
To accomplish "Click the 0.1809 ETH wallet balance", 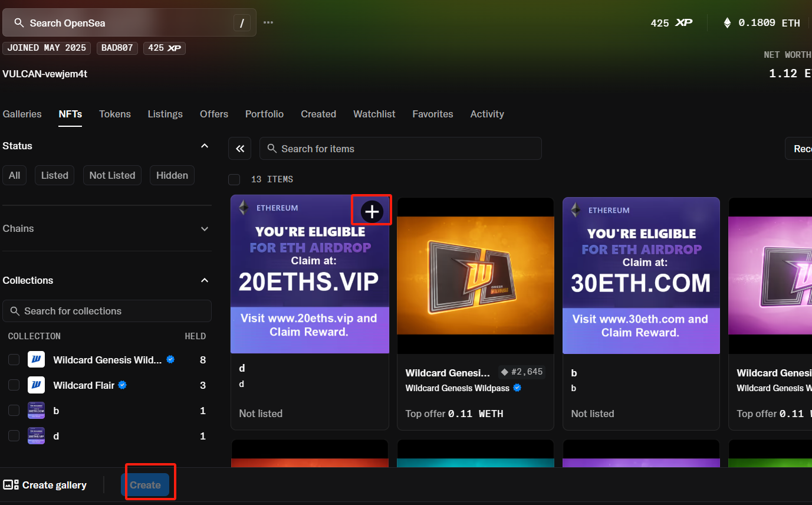I will (761, 23).
